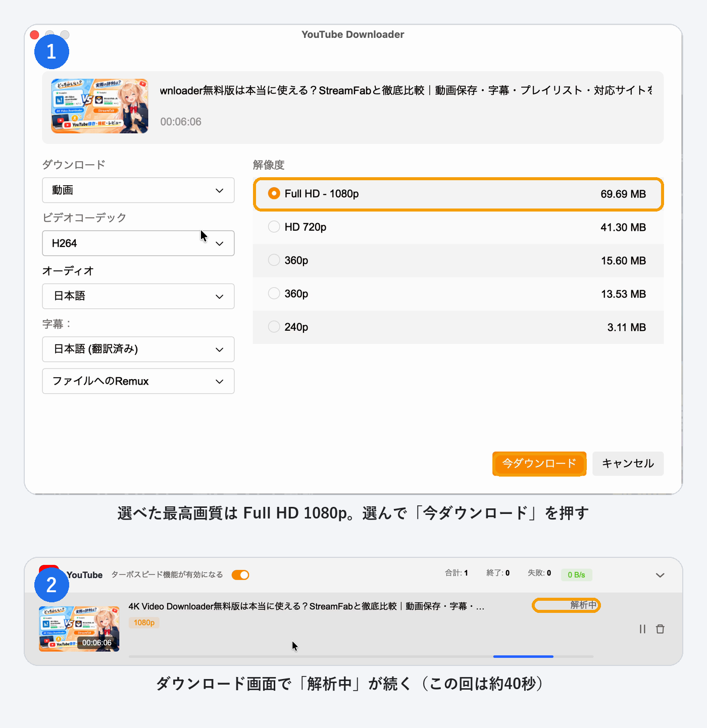Screen dimensions: 707x728
Task: Select the HD 720p resolution option
Action: (x=458, y=227)
